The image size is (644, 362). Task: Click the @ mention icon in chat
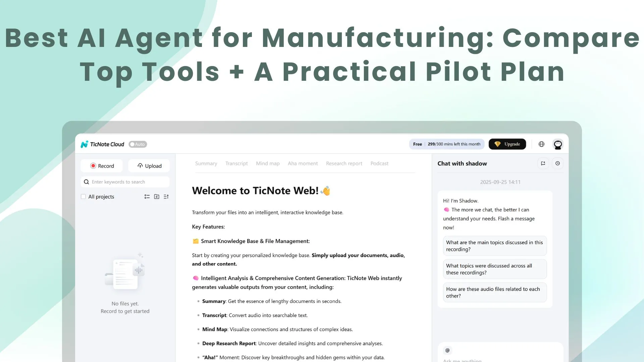447,350
